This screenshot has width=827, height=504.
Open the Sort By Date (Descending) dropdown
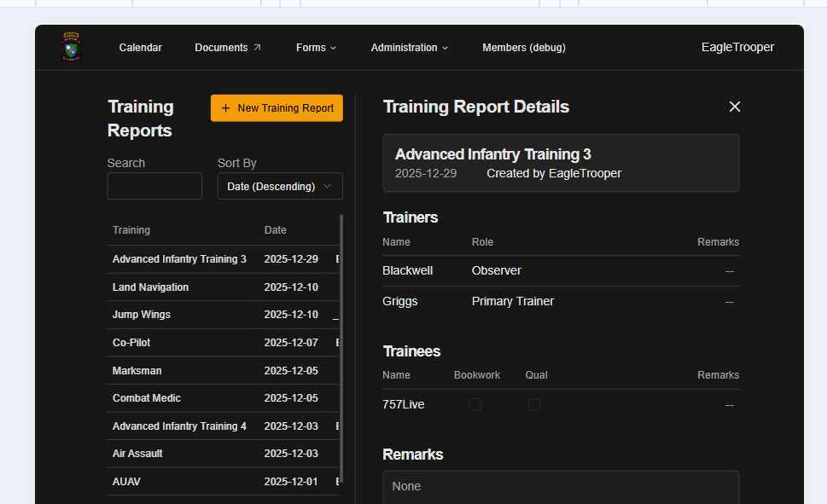click(280, 186)
